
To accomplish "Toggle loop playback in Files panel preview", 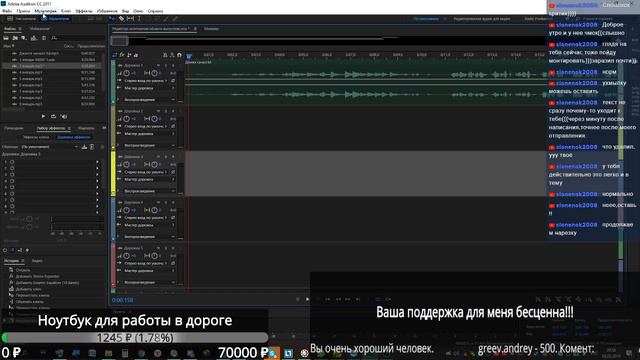I will tap(53, 116).
